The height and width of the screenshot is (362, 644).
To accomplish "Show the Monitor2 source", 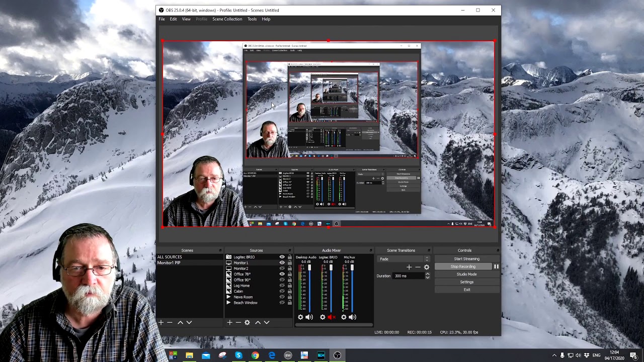I will (x=282, y=268).
